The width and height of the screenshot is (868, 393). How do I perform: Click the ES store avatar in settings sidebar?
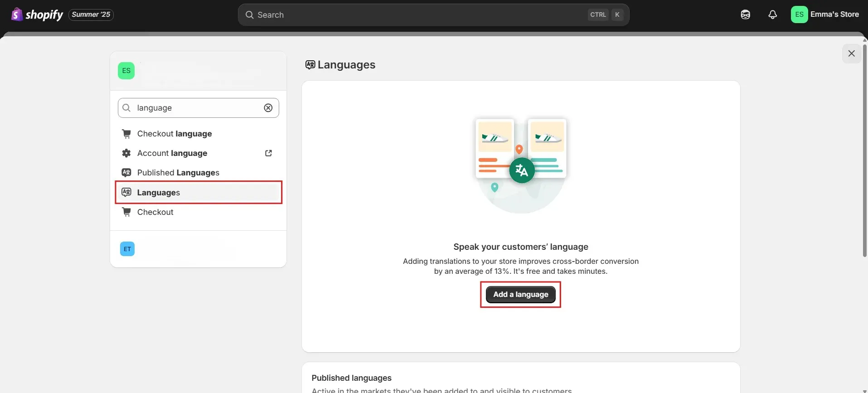[x=126, y=71]
